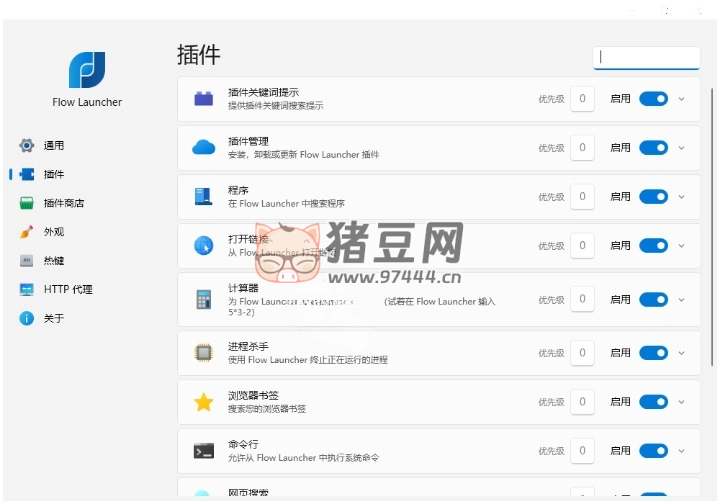Click the cloud icon for 插件管理
This screenshot has width=720, height=504.
(x=204, y=148)
